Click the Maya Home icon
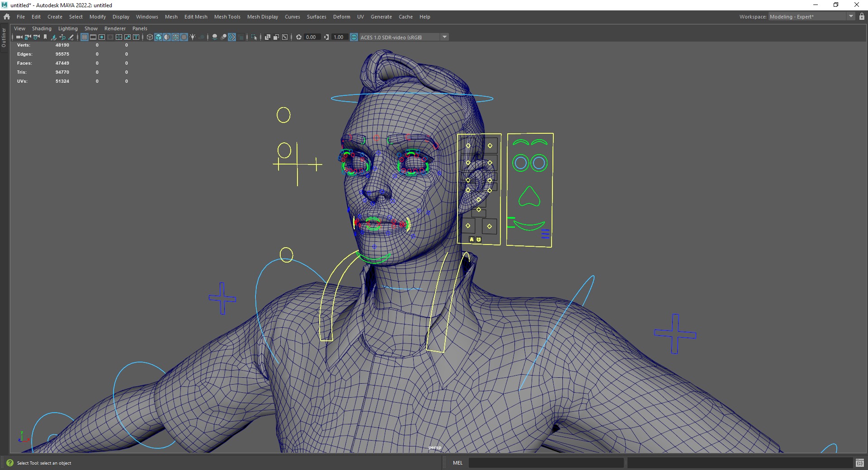This screenshot has width=868, height=470. (x=7, y=17)
